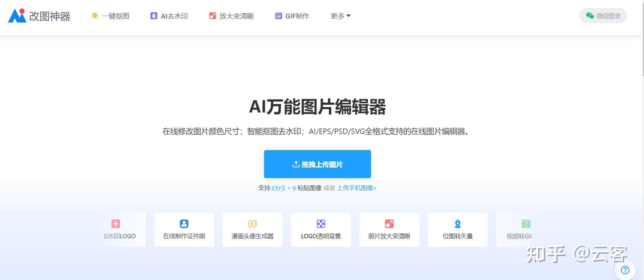Open the 照片放大变清晰 card
Screen dimensions: 644x280
point(389,230)
